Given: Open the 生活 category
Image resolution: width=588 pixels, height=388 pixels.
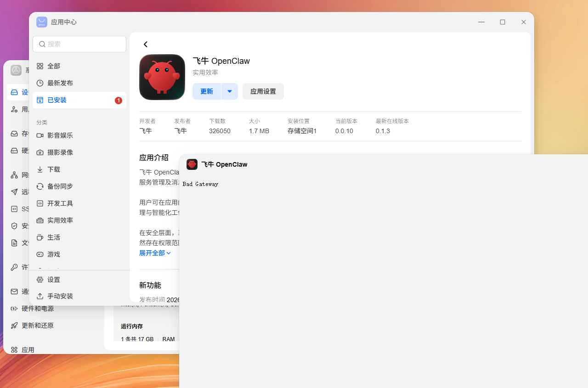Looking at the screenshot, I should point(79,237).
